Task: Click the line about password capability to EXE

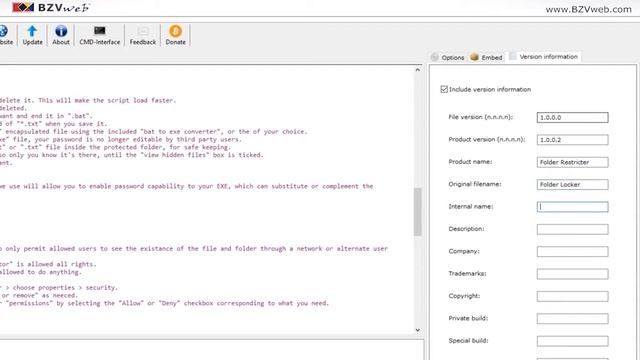Action: point(187,186)
